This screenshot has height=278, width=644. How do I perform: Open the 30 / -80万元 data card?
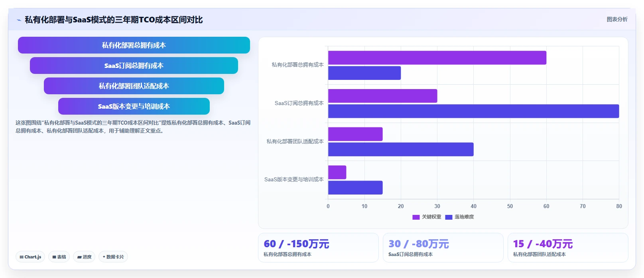coord(443,248)
